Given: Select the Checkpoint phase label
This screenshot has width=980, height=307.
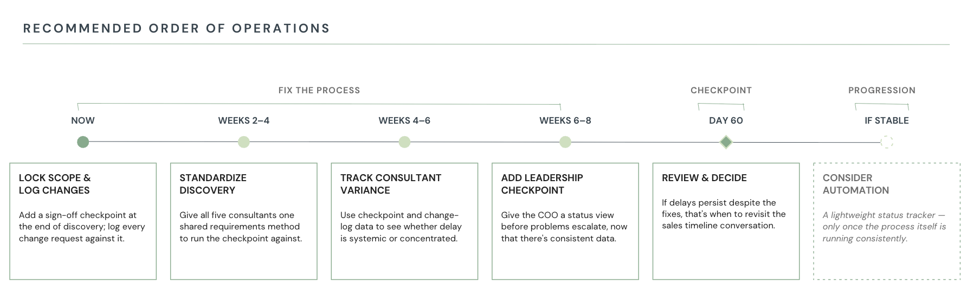Looking at the screenshot, I should [x=721, y=90].
